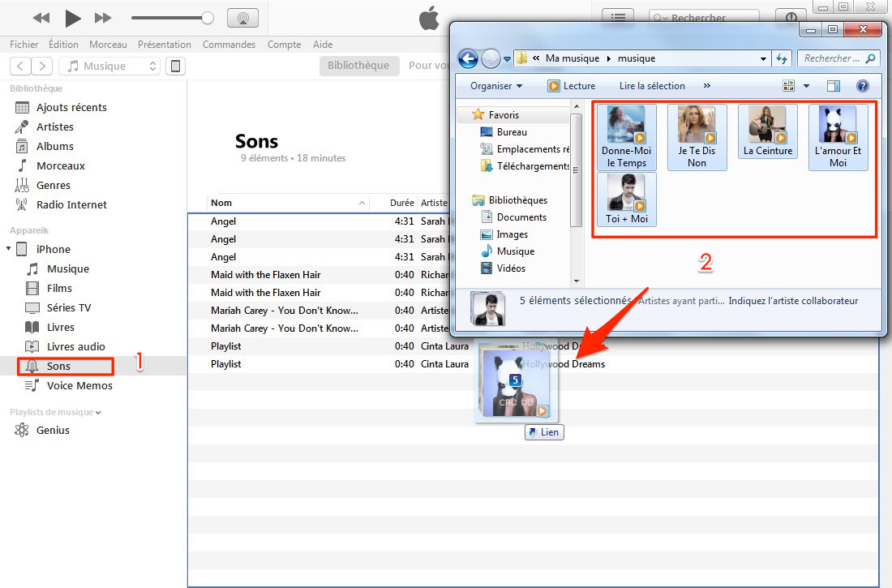
Task: Collapse the iPhone device tree
Action: pos(9,249)
